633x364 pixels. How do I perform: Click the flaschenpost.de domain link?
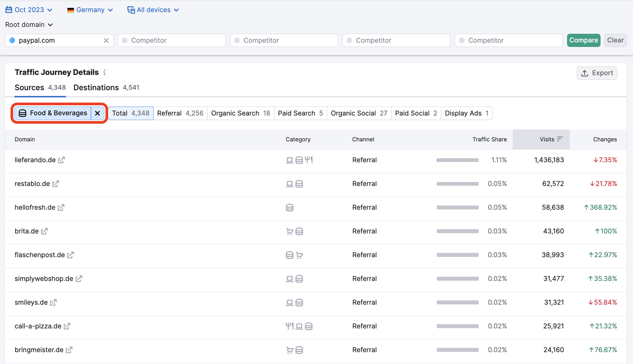click(x=40, y=255)
